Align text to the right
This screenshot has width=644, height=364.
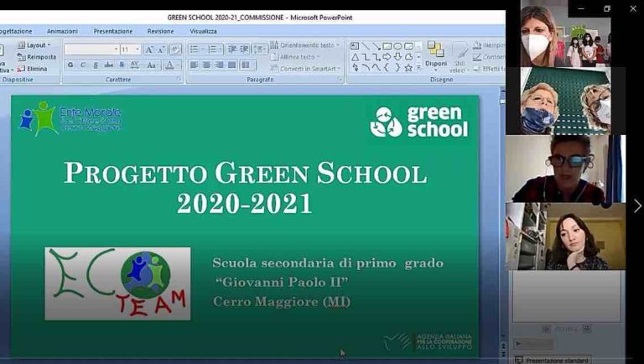tap(220, 65)
